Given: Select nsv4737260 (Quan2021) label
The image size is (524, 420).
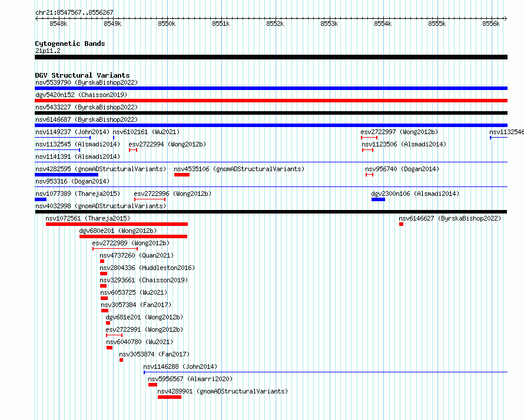Looking at the screenshot, I should point(137,255).
